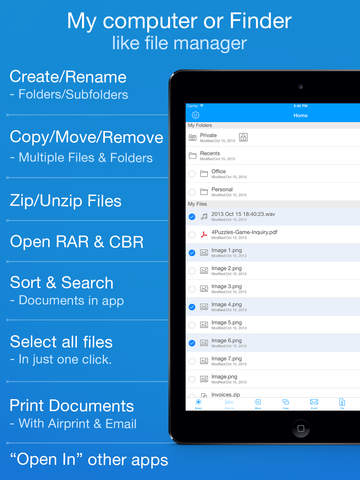Image resolution: width=360 pixels, height=480 pixels.
Task: Uncheck Image 4.png selection circle
Action: coord(192,307)
